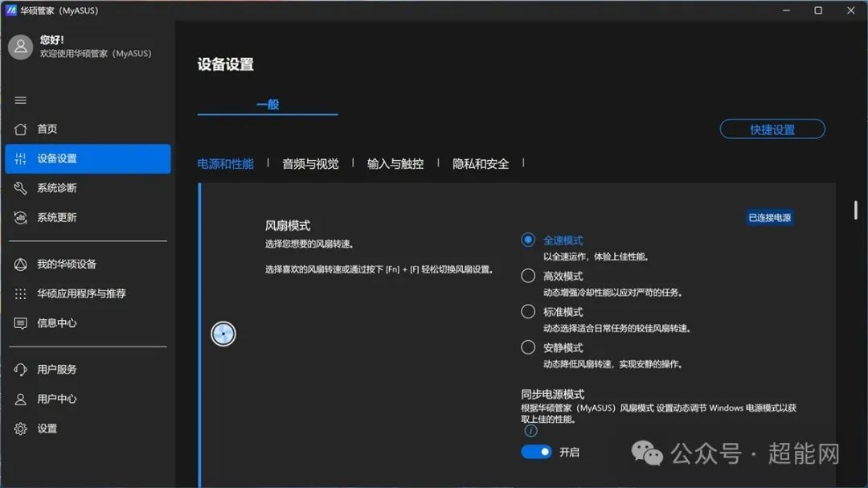868x488 pixels.
Task: Switch to 隐私和安全 section
Action: click(481, 164)
